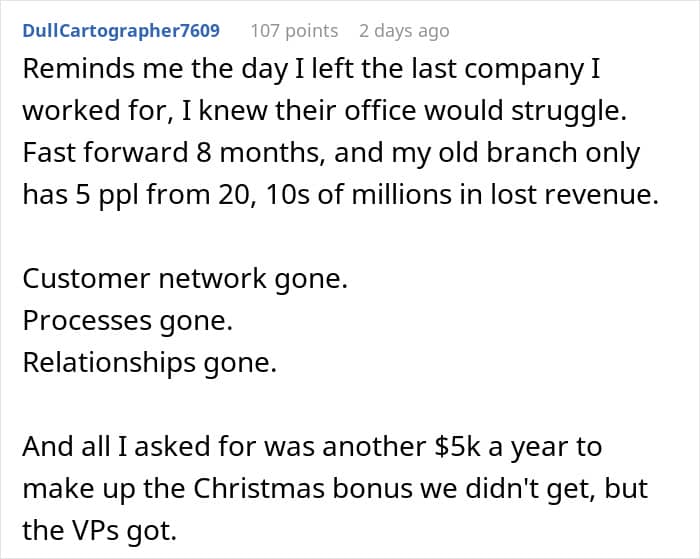Click the words 'last company' in first line
Image resolution: width=700 pixels, height=559 pixels.
(x=463, y=71)
